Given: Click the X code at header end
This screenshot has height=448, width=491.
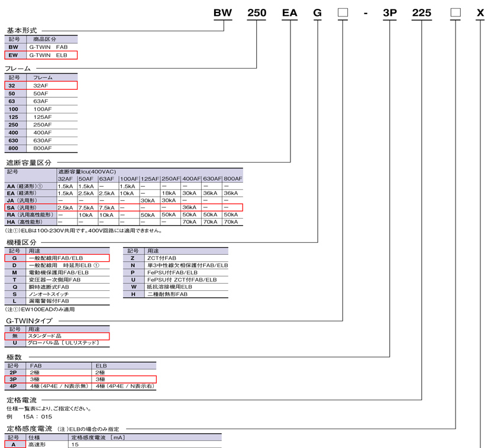Looking at the screenshot, I should (480, 13).
